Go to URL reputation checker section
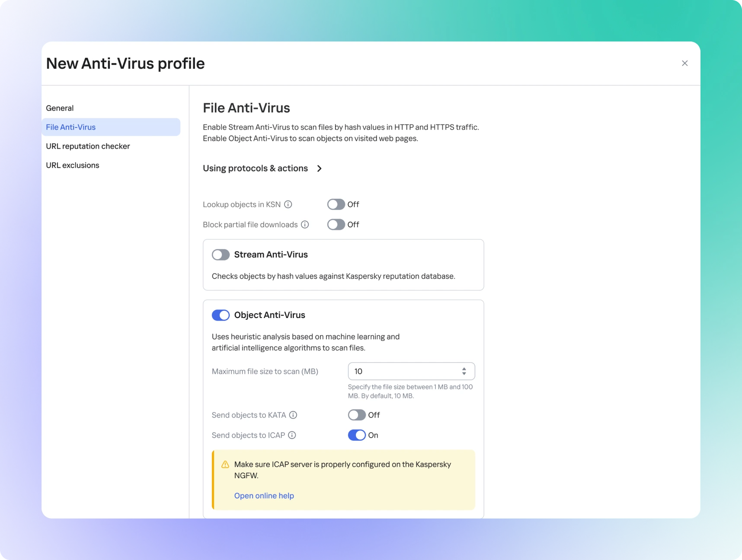Screen dimensions: 742x560 [88, 146]
